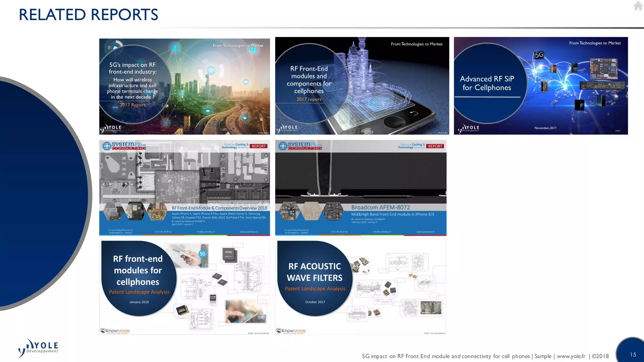Click the 5G bubble icon on the patent landscape cover

[203, 254]
